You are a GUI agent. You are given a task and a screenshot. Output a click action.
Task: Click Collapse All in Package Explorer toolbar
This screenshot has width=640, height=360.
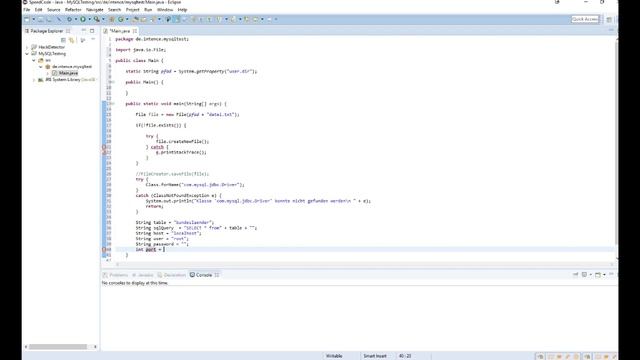pyautogui.click(x=63, y=40)
